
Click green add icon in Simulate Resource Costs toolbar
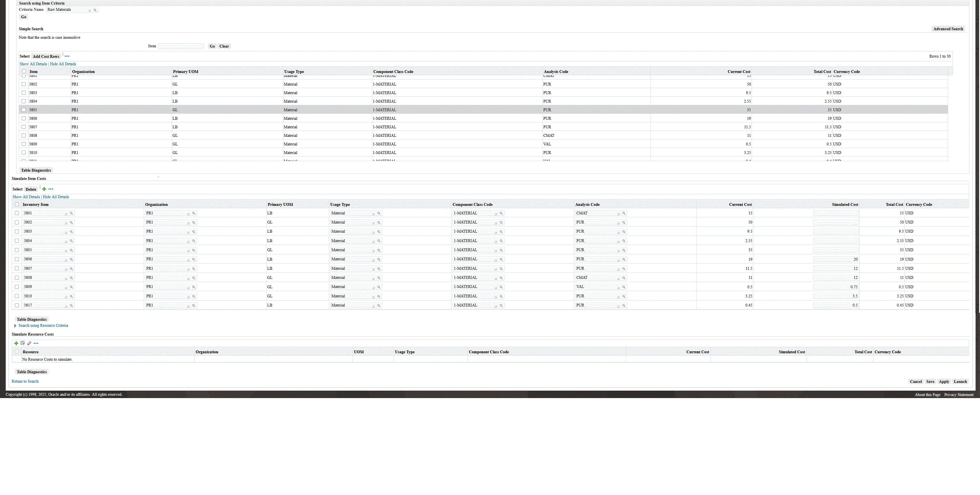[16, 343]
